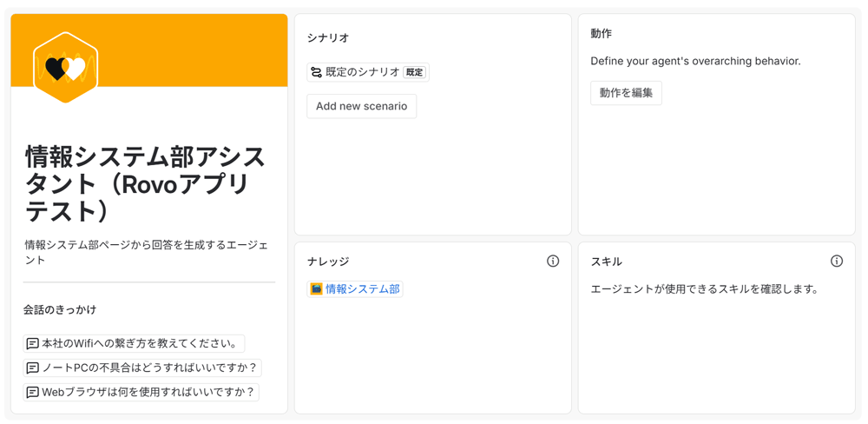Open the スキル info icon
This screenshot has height=424, width=868.
pyautogui.click(x=837, y=261)
